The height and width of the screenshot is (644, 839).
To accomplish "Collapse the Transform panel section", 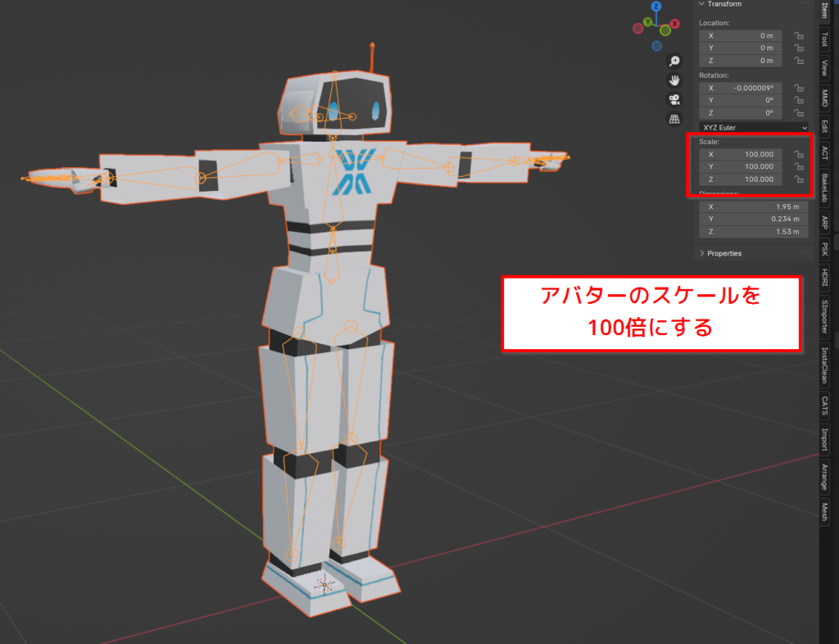I will pos(701,4).
